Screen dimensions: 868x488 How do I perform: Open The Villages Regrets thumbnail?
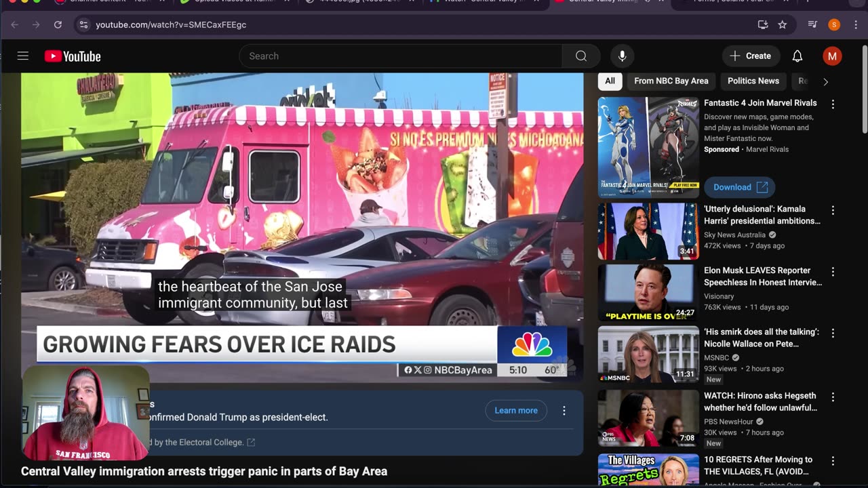click(648, 470)
